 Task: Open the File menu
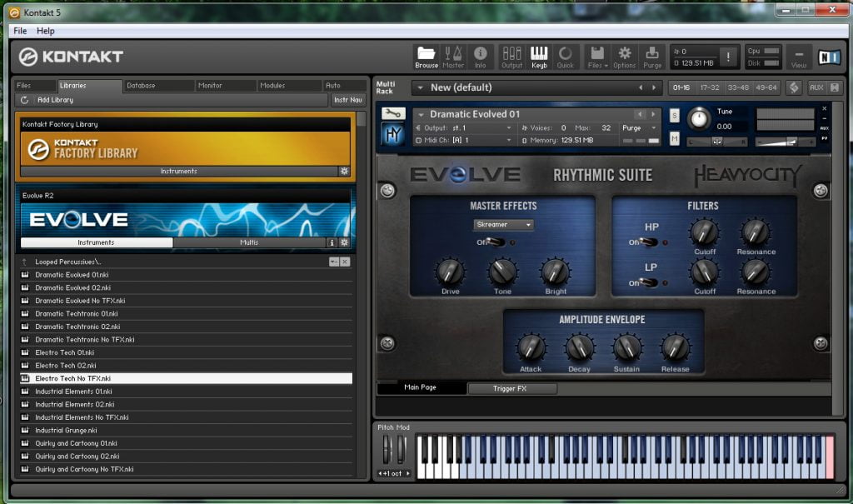20,31
